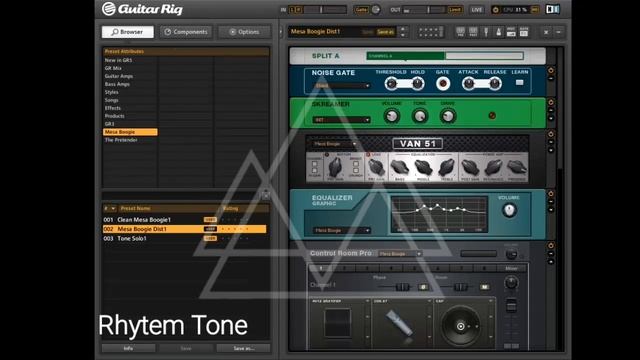
Task: Open the Noise Gate preset dropdown
Action: (x=342, y=86)
